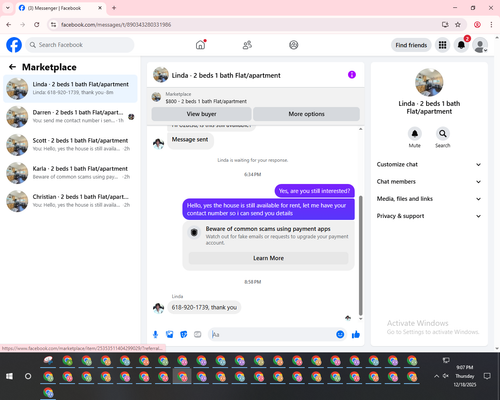Open Darren's conversation in the list
This screenshot has width=500, height=400.
70,117
